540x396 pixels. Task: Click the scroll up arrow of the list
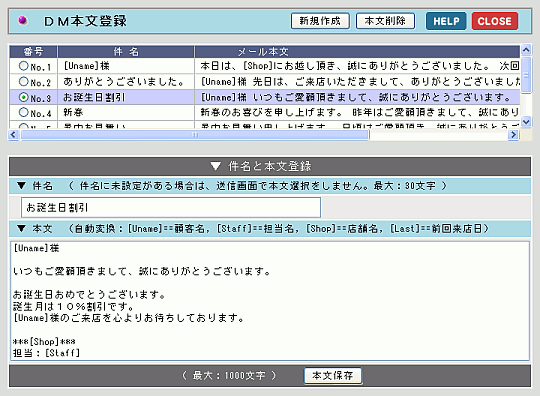(x=526, y=50)
